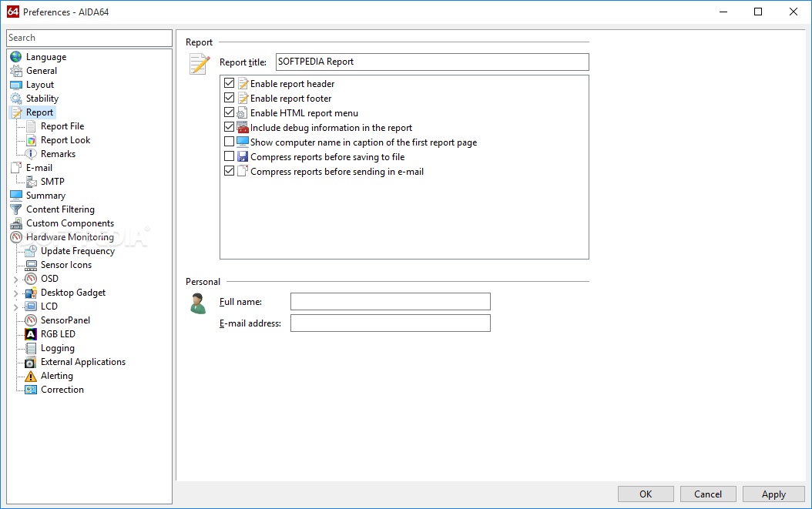Close the Preferences window
Viewport: 812px width, 509px height.
(x=793, y=12)
